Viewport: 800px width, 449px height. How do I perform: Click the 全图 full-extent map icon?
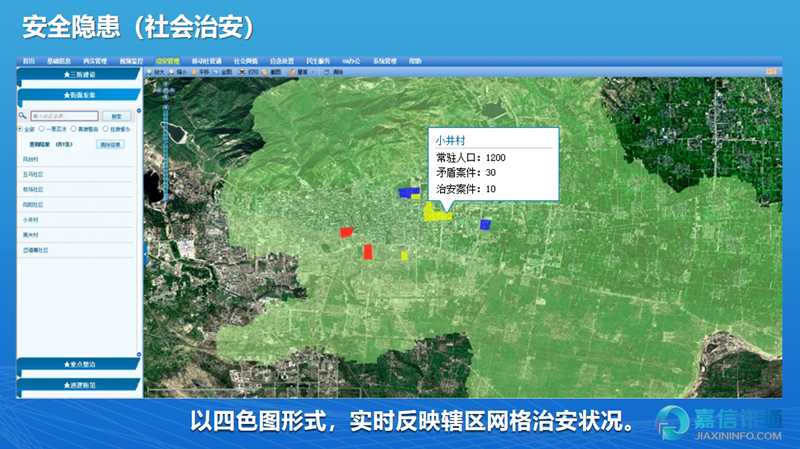(217, 72)
